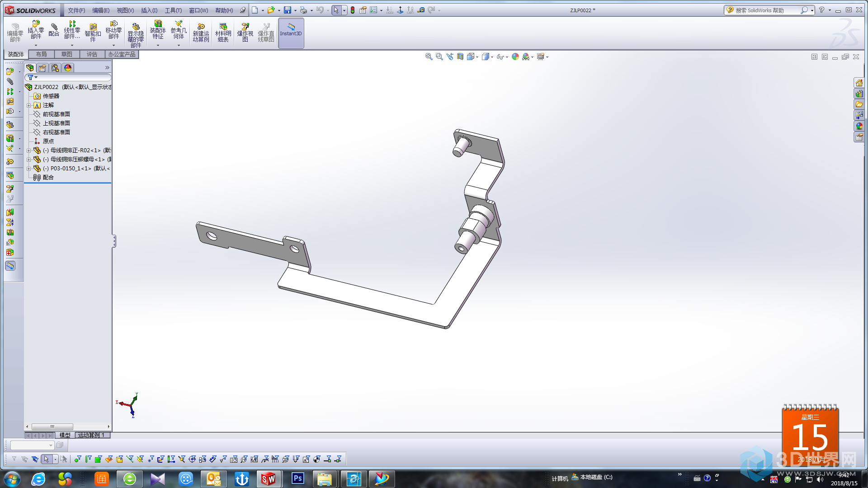
Task: Open the 插入(I) menu
Action: coord(149,10)
